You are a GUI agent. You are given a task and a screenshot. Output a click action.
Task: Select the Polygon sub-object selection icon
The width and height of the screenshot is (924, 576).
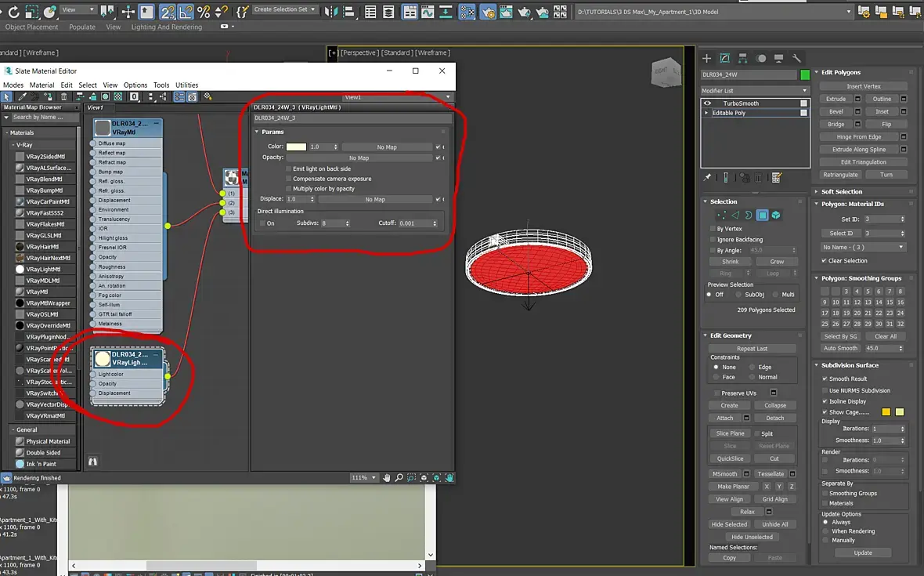click(x=762, y=215)
